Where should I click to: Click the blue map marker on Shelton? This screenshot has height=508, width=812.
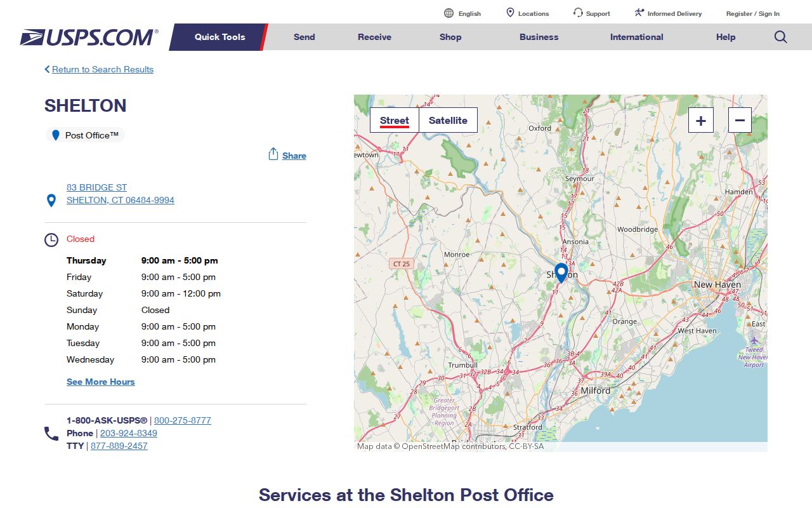pyautogui.click(x=561, y=272)
